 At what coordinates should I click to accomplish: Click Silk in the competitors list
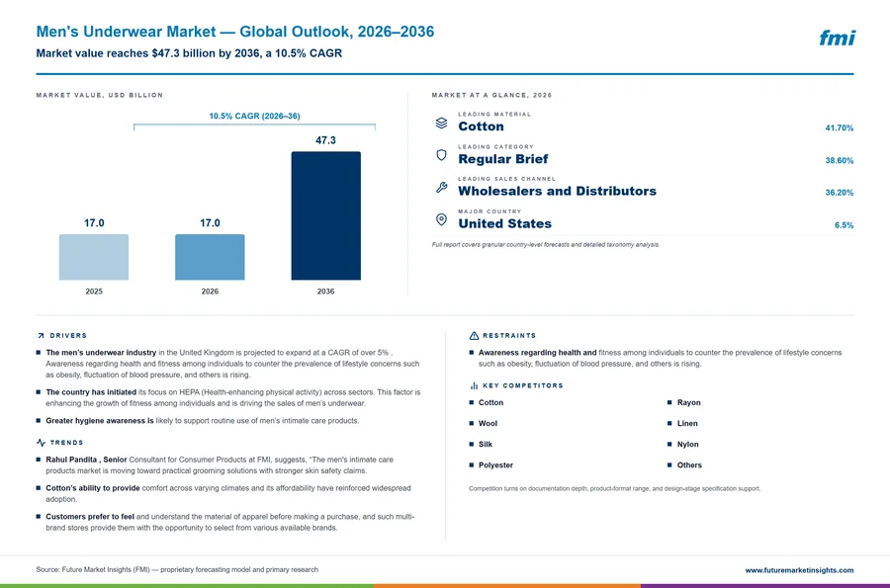coord(486,445)
